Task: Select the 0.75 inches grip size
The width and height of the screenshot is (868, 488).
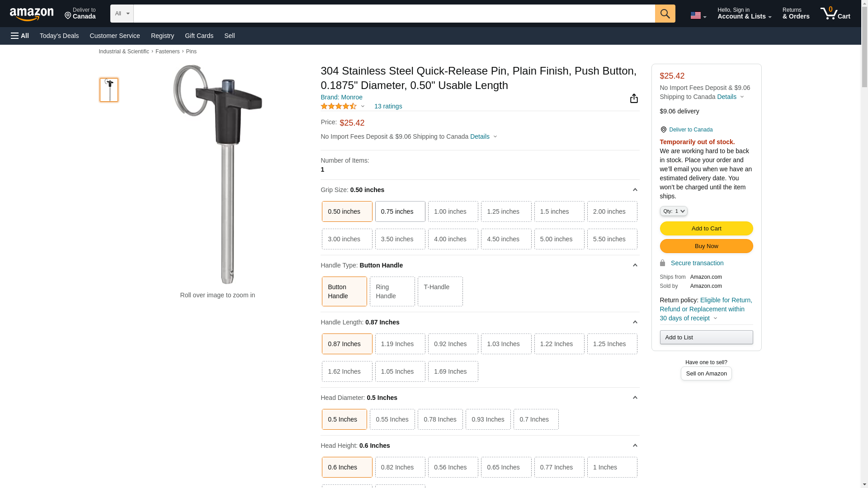Action: pos(400,211)
